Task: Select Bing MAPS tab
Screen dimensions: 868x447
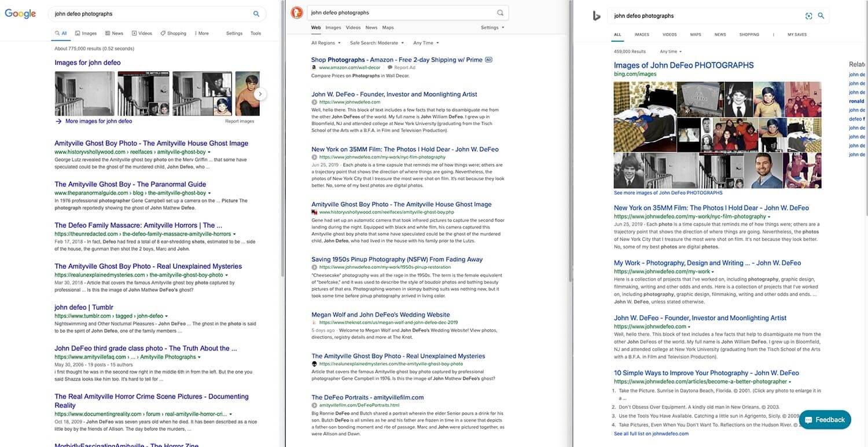Action: point(696,35)
